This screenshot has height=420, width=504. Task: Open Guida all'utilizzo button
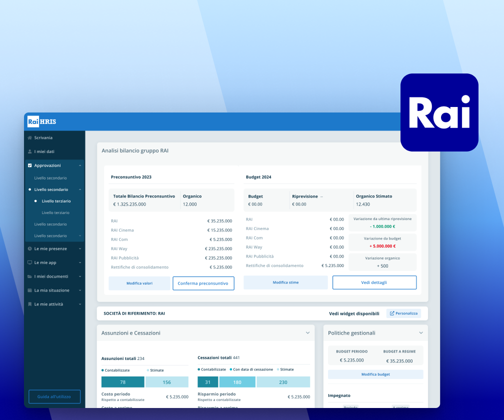pos(54,396)
